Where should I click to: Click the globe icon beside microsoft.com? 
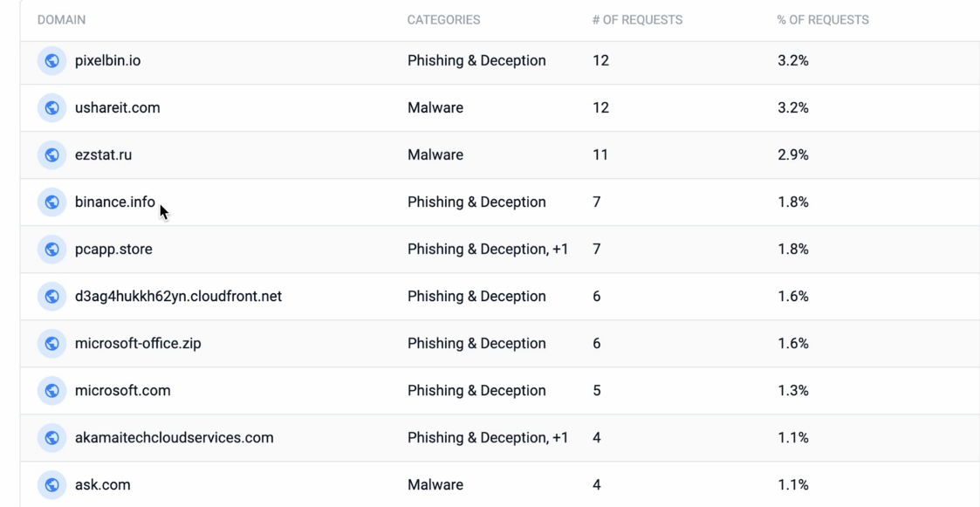pos(51,391)
